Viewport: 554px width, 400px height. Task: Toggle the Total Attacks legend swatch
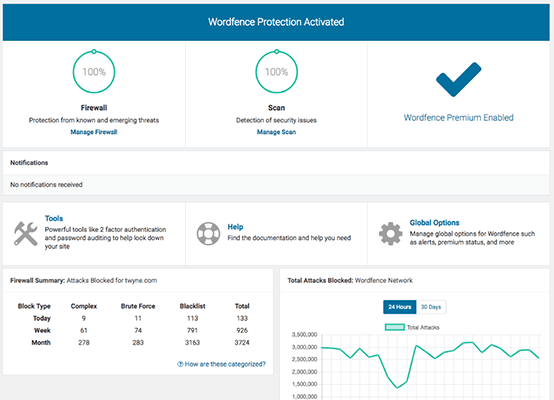coord(395,327)
